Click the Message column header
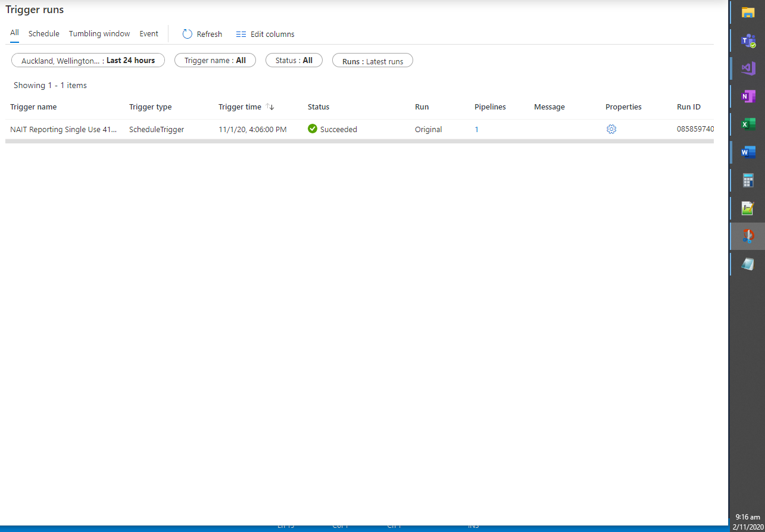The image size is (765, 532). (549, 107)
